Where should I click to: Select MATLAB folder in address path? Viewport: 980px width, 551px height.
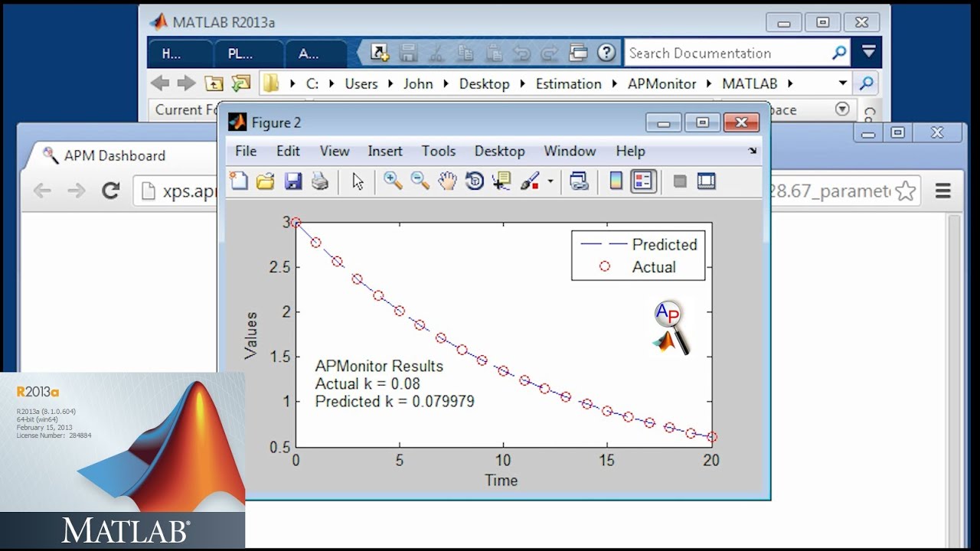750,83
